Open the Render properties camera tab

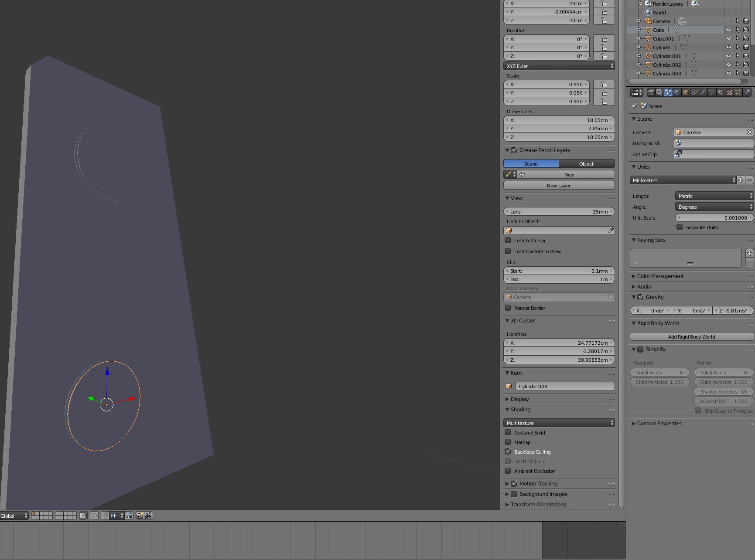point(651,92)
